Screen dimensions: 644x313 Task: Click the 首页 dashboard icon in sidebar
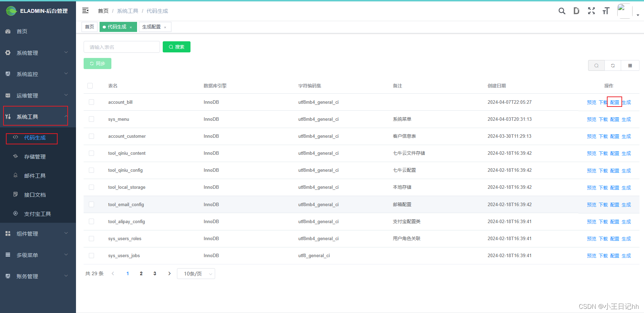pos(8,31)
